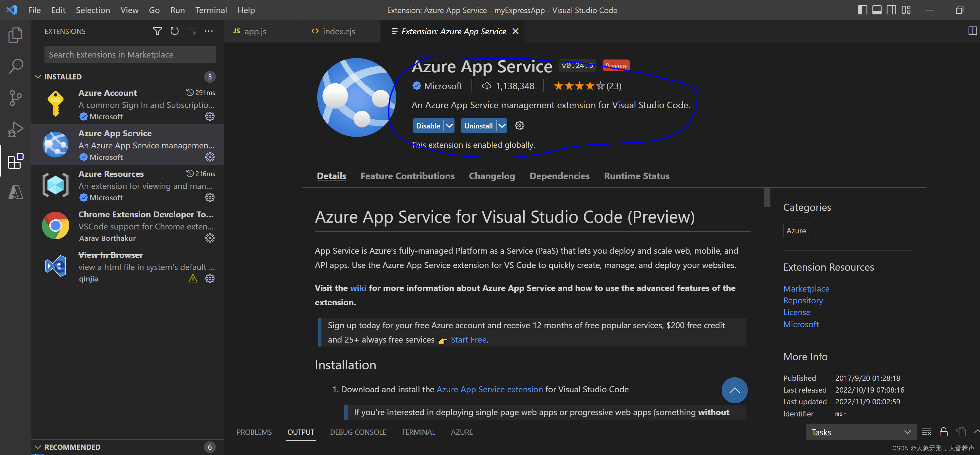Screen dimensions: 980x455
Task: Open the License resource link
Action: pos(797,312)
